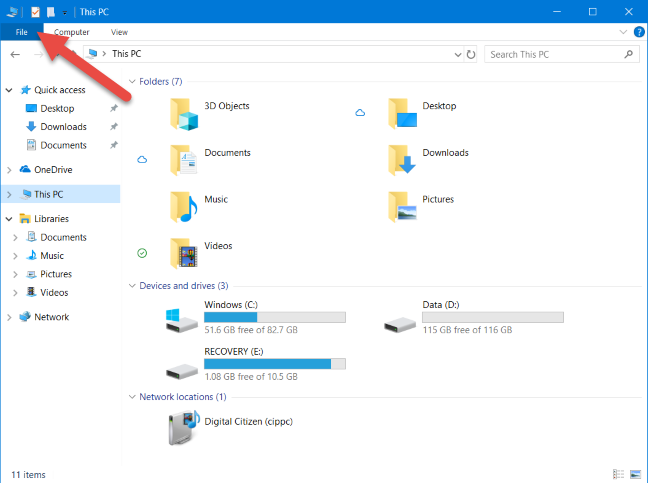Go back with the Back arrow
This screenshot has height=483, width=648.
[x=15, y=55]
